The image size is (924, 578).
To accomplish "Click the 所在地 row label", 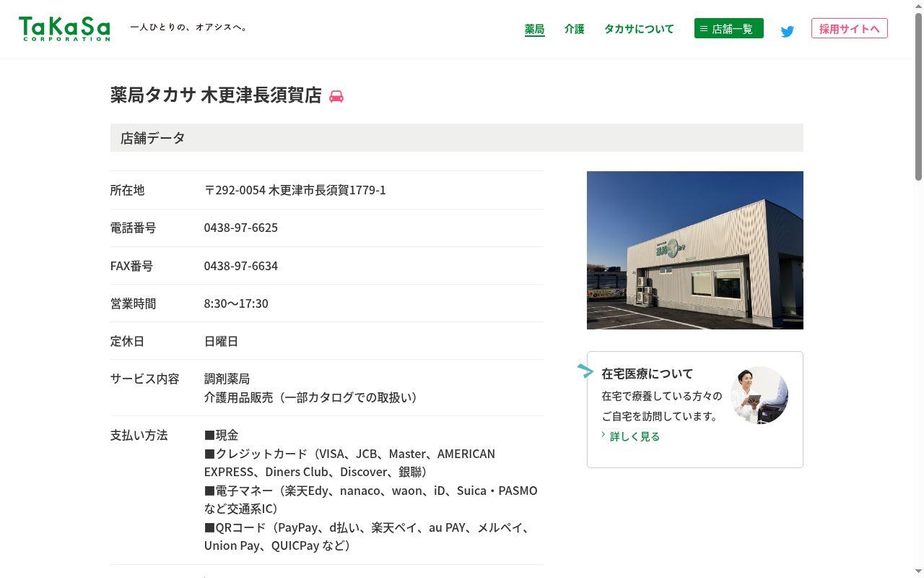I will 128,190.
